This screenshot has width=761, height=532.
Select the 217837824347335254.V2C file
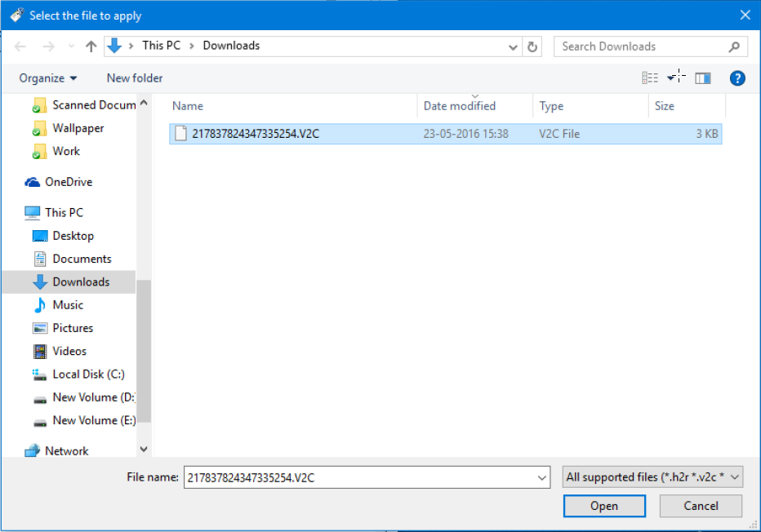[x=256, y=134]
